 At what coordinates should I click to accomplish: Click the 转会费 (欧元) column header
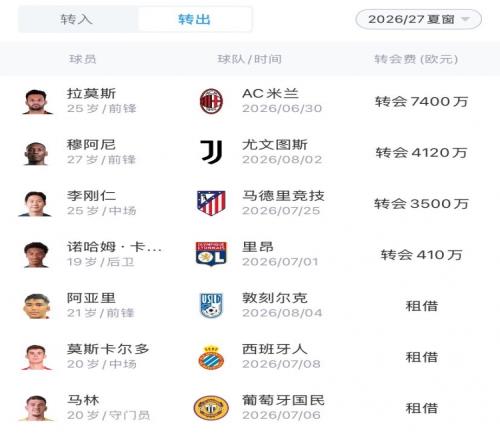[x=416, y=59]
